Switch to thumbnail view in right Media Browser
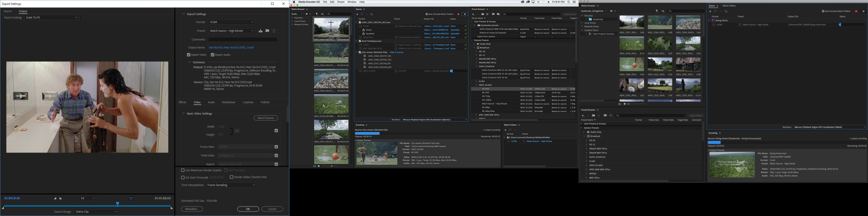The image size is (868, 216). pyautogui.click(x=625, y=104)
